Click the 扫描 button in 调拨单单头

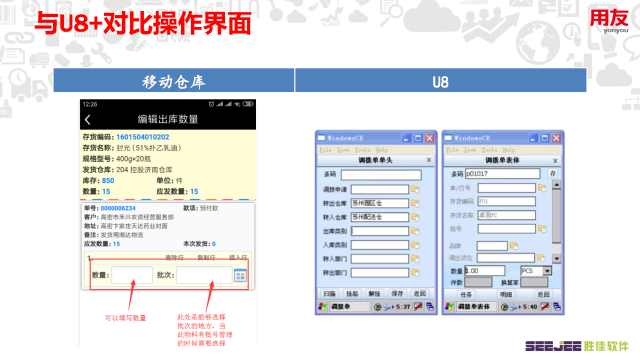(330, 293)
